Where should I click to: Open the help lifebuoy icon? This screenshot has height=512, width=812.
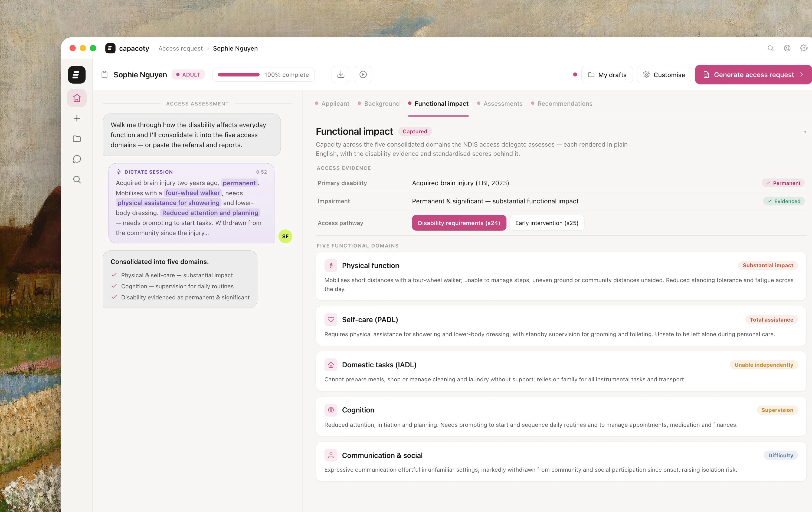point(787,48)
